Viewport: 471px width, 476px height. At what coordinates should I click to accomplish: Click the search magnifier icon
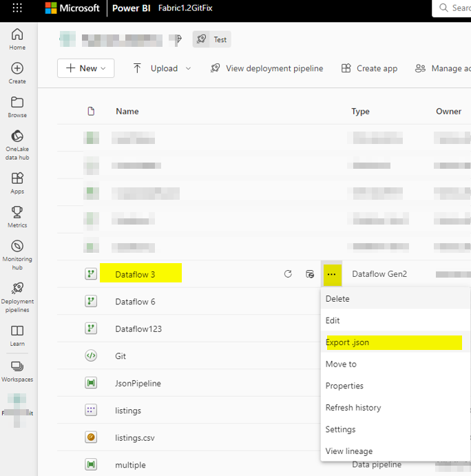tap(443, 8)
